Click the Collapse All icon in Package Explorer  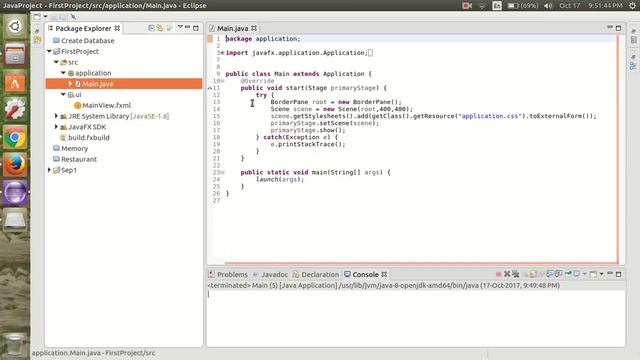tap(151, 28)
